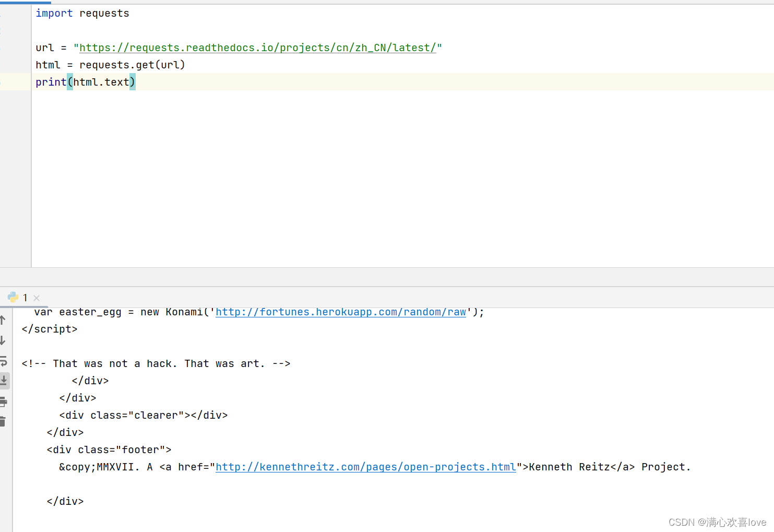Close the run tab 1
Viewport: 774px width, 532px height.
pos(37,298)
